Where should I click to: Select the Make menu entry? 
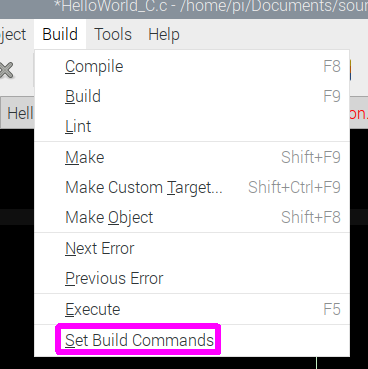[x=192, y=157]
